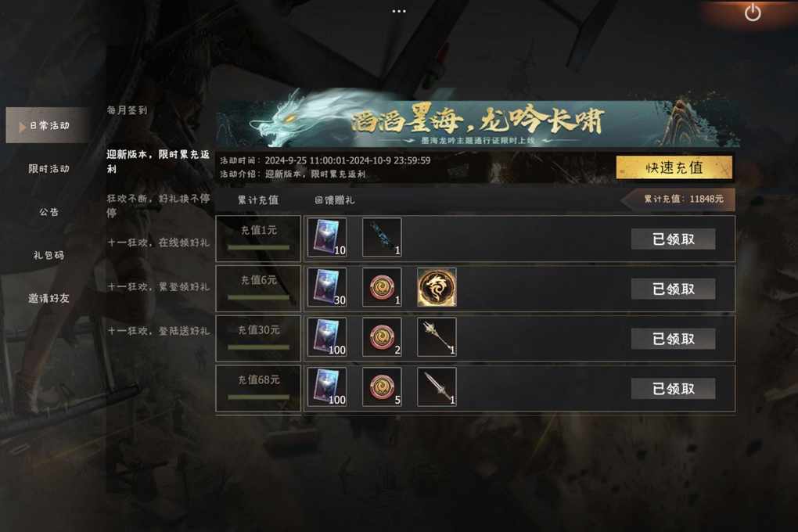The width and height of the screenshot is (798, 532).
Task: Click the dark weapon skin reward in 充值1元 row
Action: point(382,238)
